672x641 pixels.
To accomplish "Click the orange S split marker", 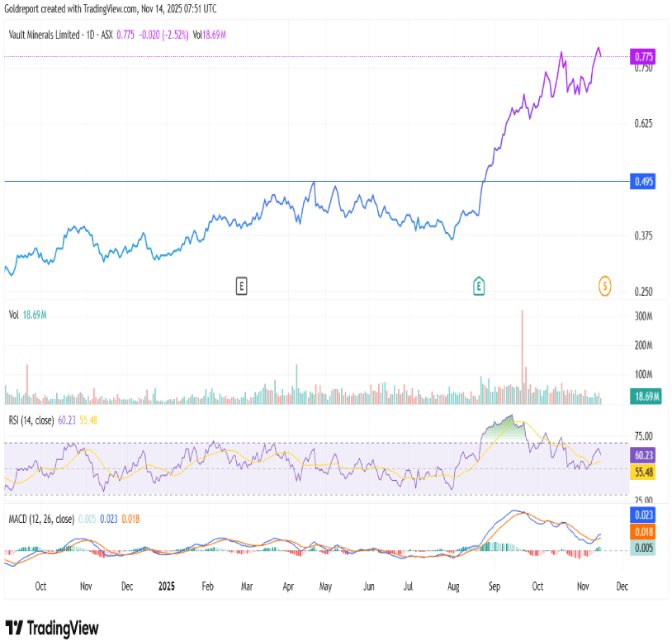I will pyautogui.click(x=604, y=286).
